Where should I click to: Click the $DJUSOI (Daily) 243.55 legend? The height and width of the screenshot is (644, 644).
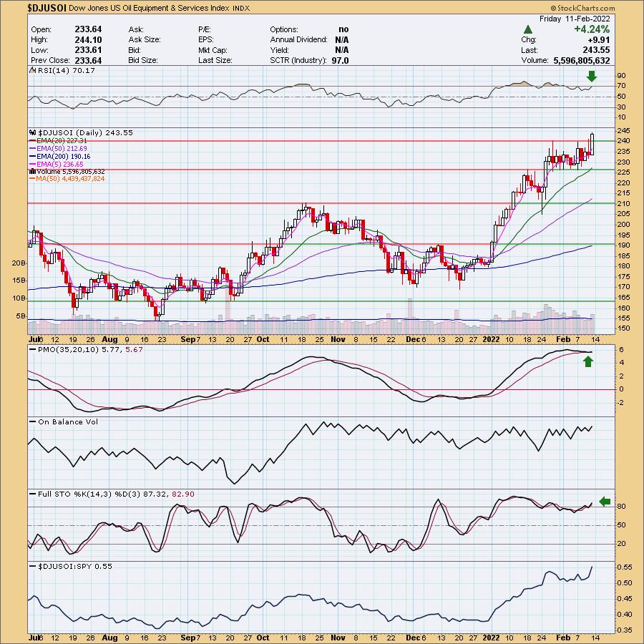(x=85, y=132)
